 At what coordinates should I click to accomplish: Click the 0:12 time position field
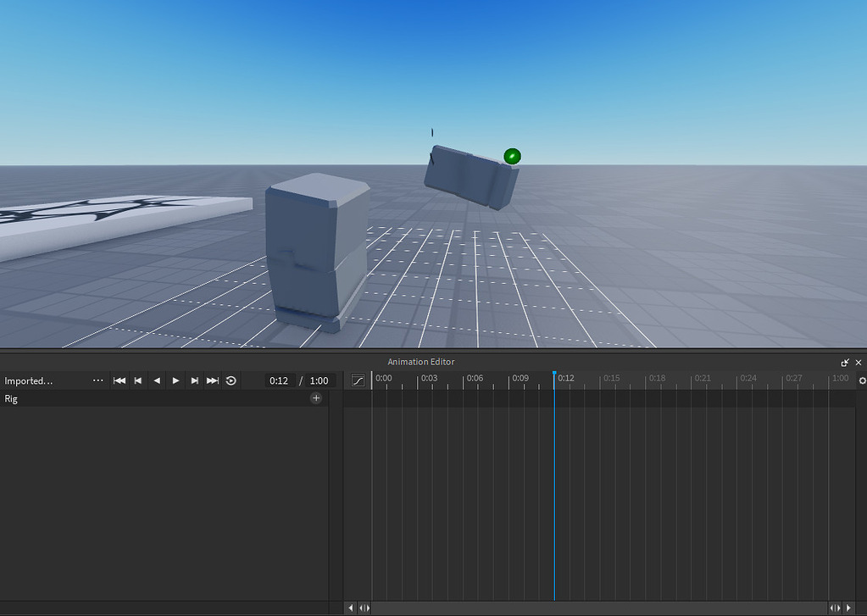[x=278, y=380]
